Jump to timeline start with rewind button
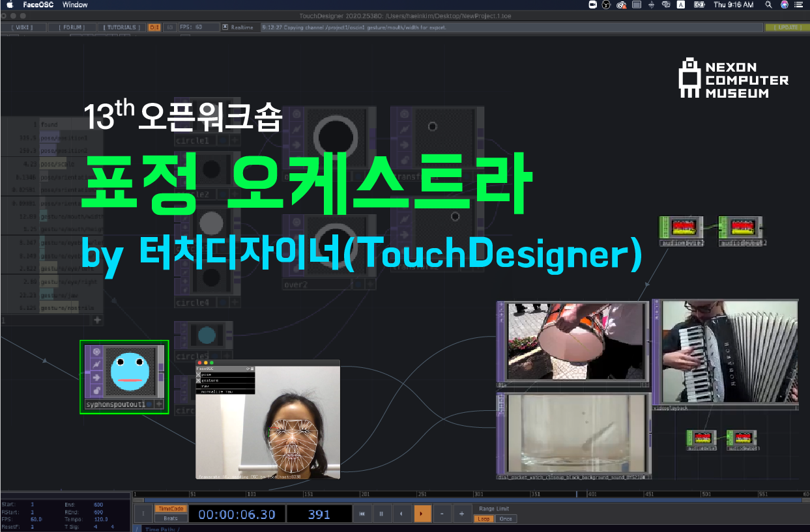 (x=362, y=514)
